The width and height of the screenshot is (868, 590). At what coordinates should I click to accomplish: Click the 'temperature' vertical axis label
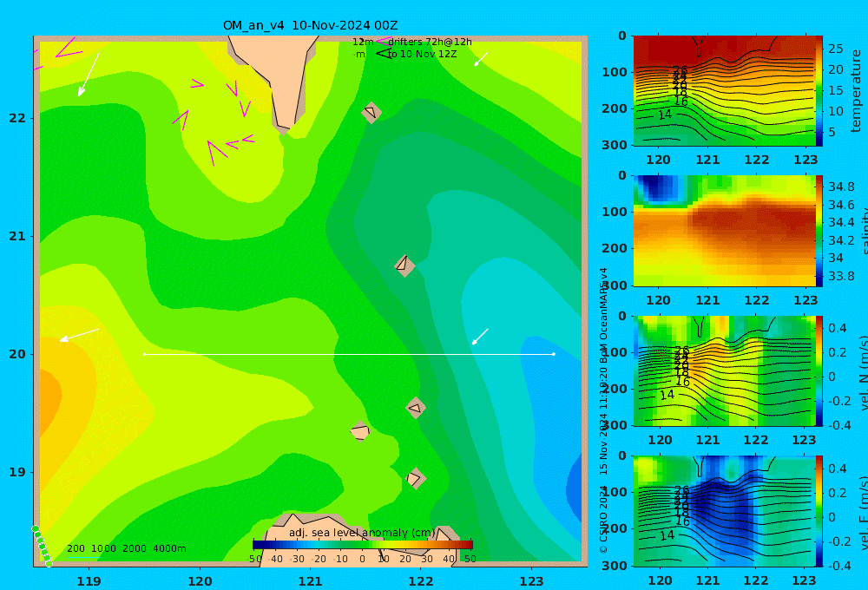tap(856, 91)
